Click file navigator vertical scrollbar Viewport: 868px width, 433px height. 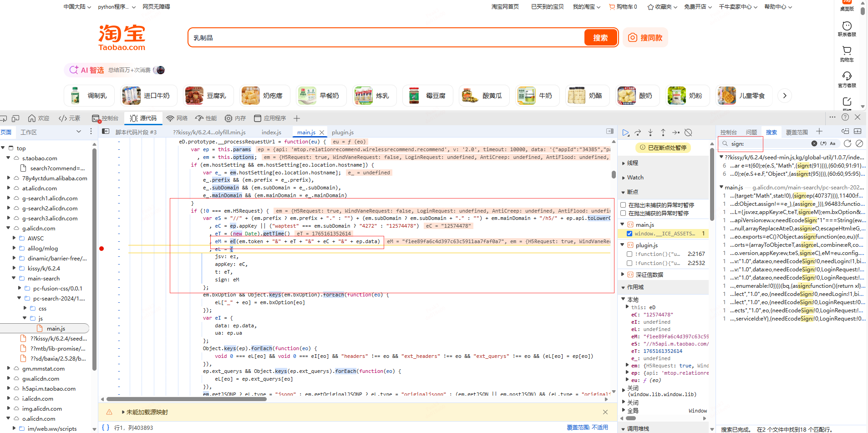94,260
